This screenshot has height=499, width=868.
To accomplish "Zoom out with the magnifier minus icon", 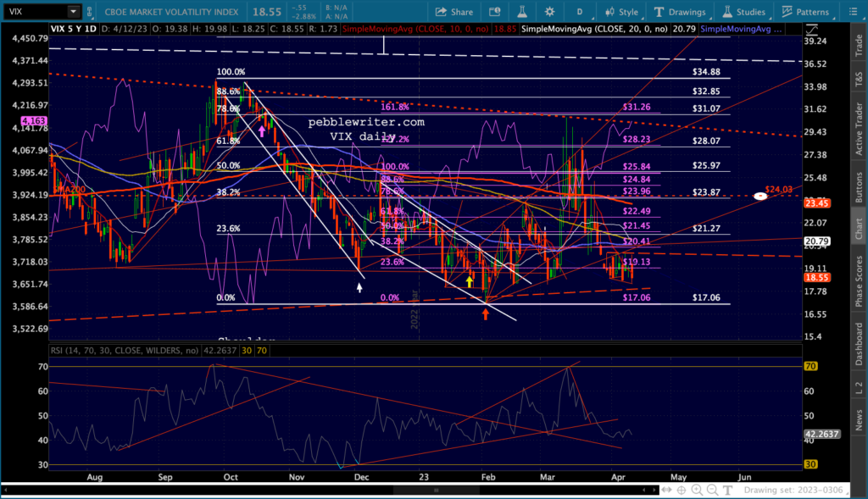I will pos(712,491).
